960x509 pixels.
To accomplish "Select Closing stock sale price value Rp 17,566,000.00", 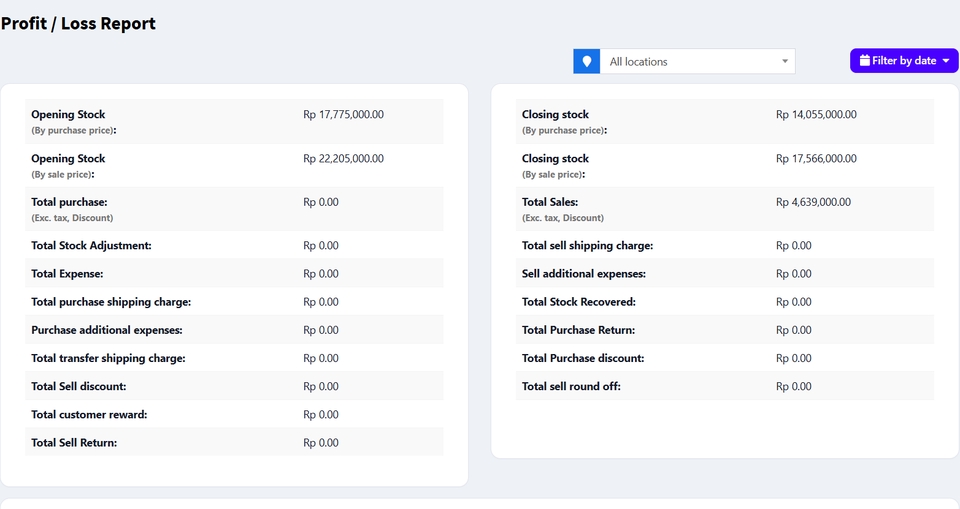I will coord(816,159).
